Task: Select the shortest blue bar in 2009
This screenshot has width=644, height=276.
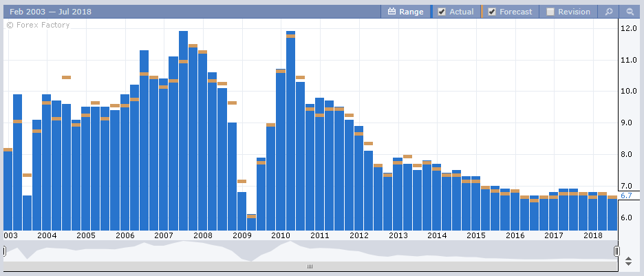Action: click(x=251, y=224)
